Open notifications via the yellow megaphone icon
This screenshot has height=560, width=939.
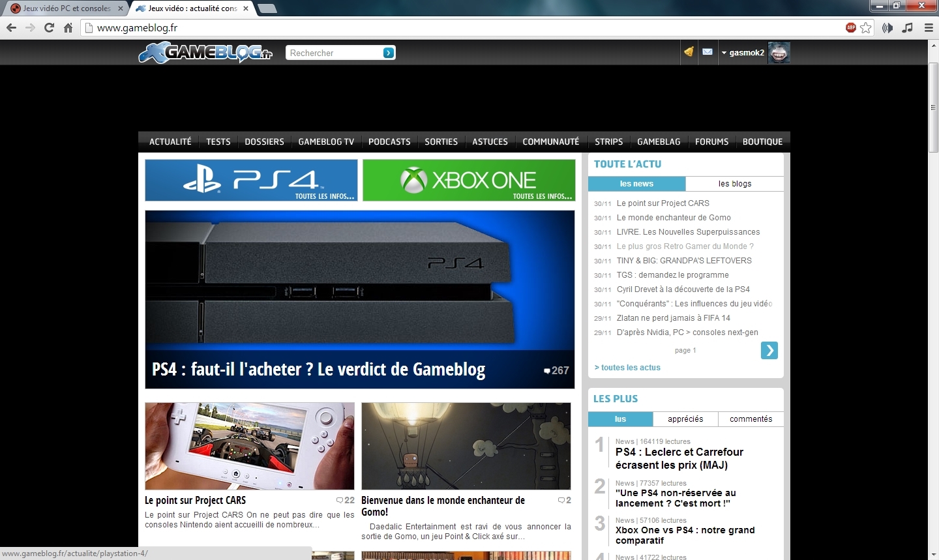click(689, 52)
